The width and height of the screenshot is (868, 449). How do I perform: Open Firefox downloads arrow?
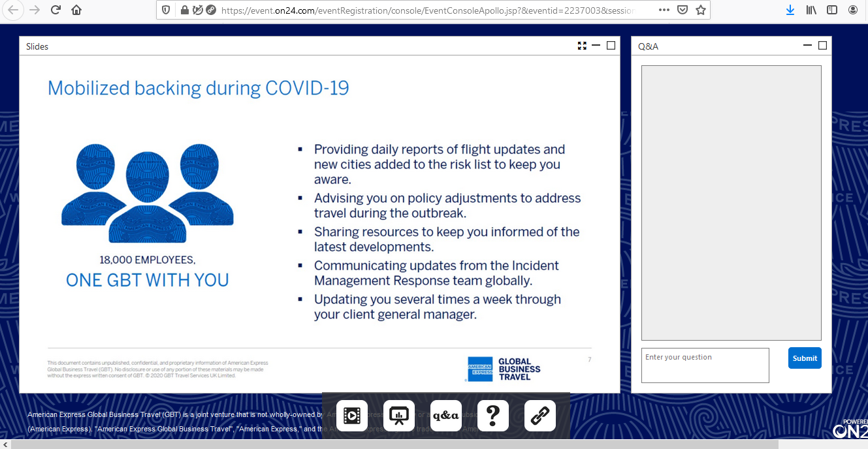pos(790,10)
